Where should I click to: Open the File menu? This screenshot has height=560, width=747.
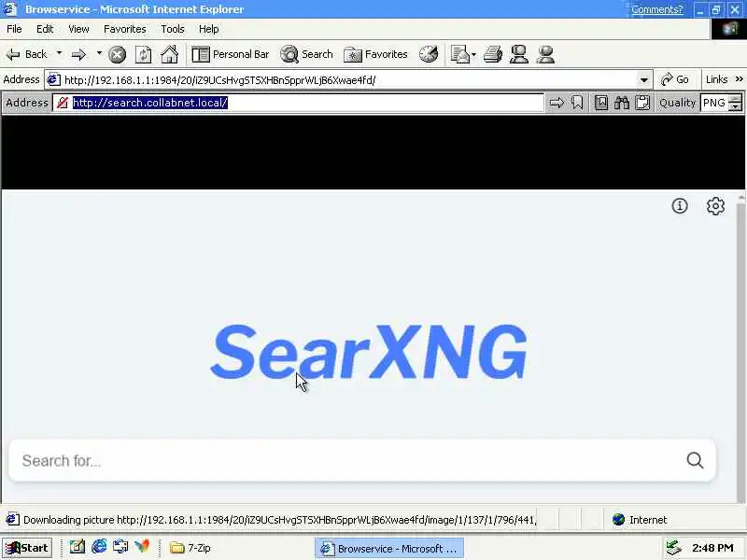tap(14, 29)
